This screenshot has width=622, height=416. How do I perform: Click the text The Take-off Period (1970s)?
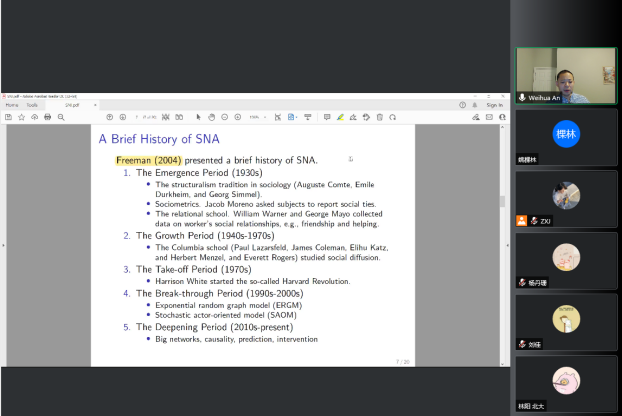(194, 270)
